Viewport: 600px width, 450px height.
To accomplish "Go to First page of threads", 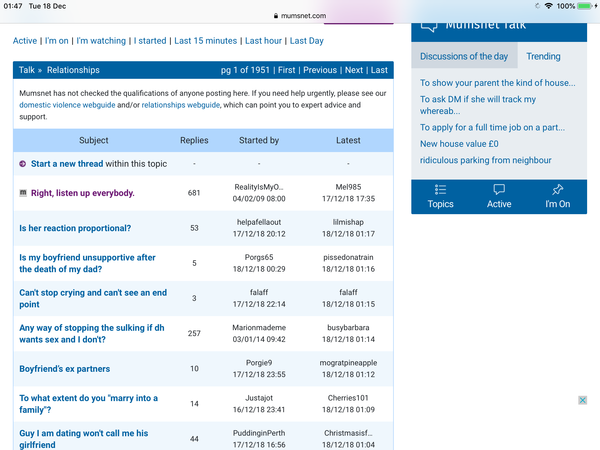I will (x=287, y=70).
